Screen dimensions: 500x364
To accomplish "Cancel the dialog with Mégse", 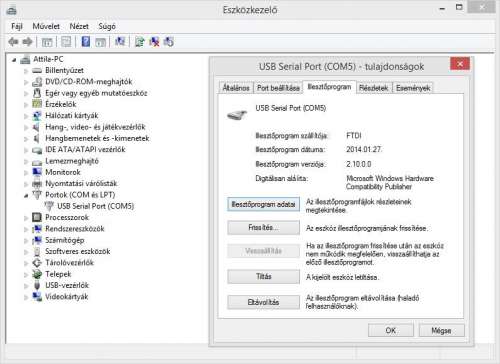I will 441,330.
